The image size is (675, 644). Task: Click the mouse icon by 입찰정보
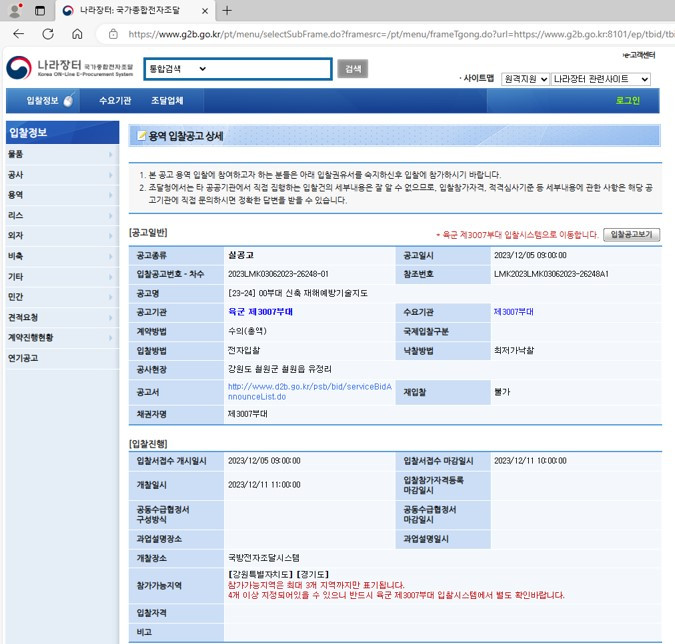click(68, 100)
